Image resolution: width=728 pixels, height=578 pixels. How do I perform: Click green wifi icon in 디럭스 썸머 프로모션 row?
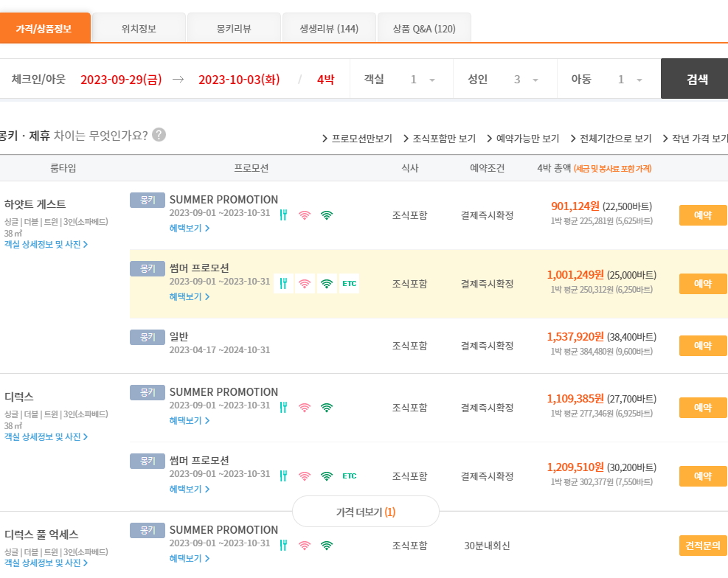tap(327, 476)
